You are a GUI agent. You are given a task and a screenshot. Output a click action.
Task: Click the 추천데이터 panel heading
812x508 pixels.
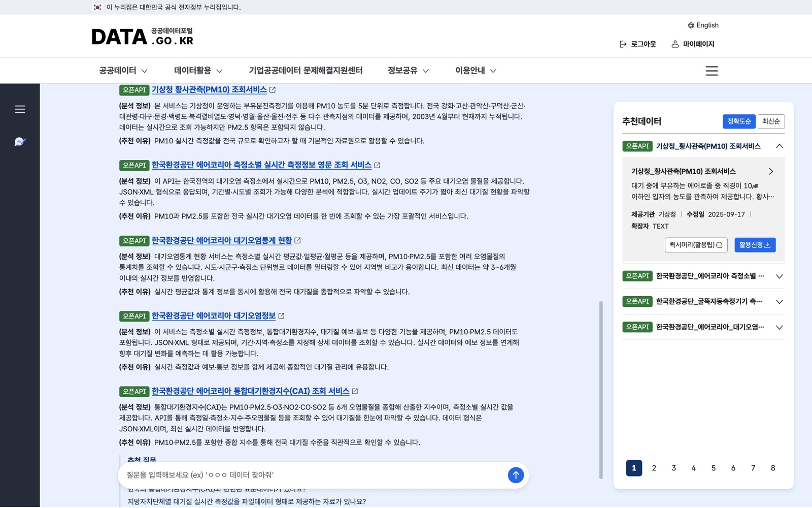click(641, 121)
